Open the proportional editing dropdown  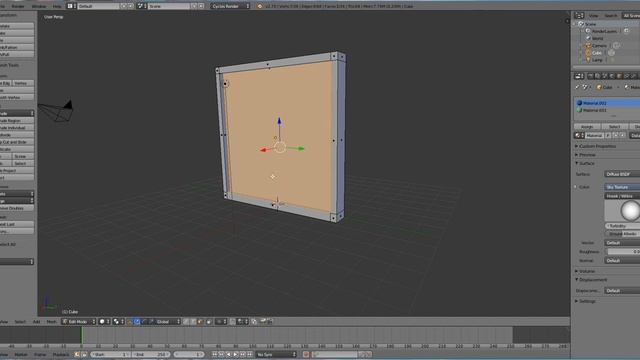(x=221, y=322)
